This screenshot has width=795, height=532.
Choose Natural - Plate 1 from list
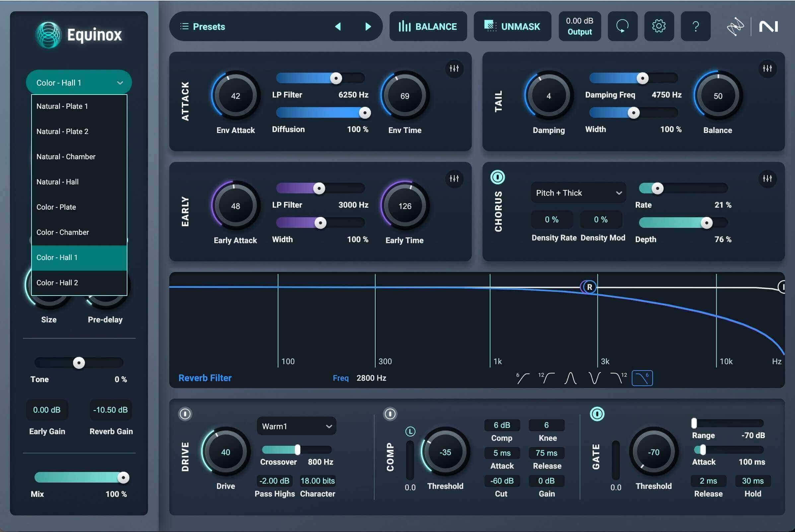coord(79,106)
